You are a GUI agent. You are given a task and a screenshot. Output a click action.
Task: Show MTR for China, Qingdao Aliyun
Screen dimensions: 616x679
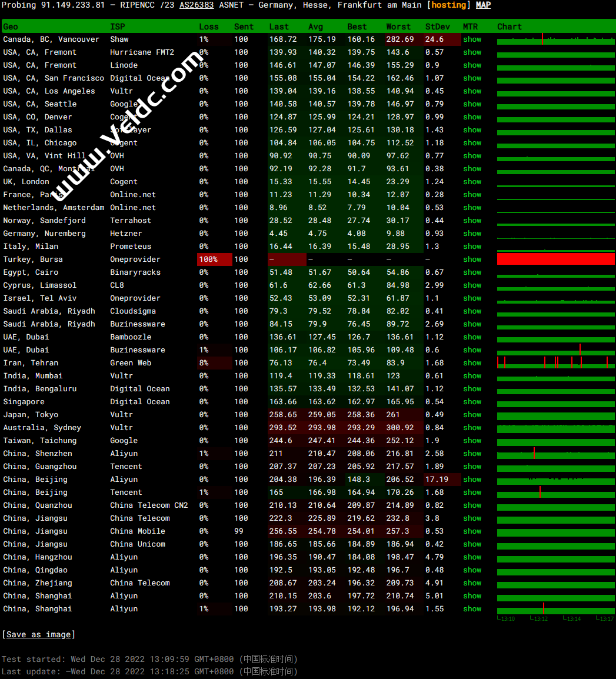472,570
